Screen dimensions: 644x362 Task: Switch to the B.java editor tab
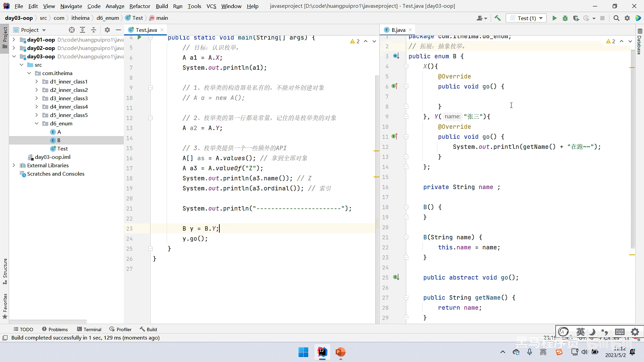pos(398,30)
